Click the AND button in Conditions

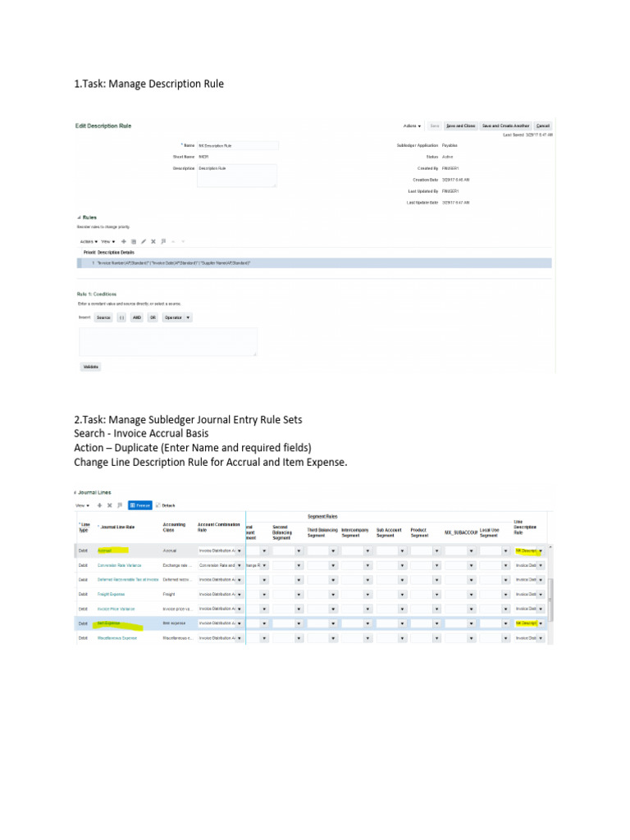click(x=137, y=317)
